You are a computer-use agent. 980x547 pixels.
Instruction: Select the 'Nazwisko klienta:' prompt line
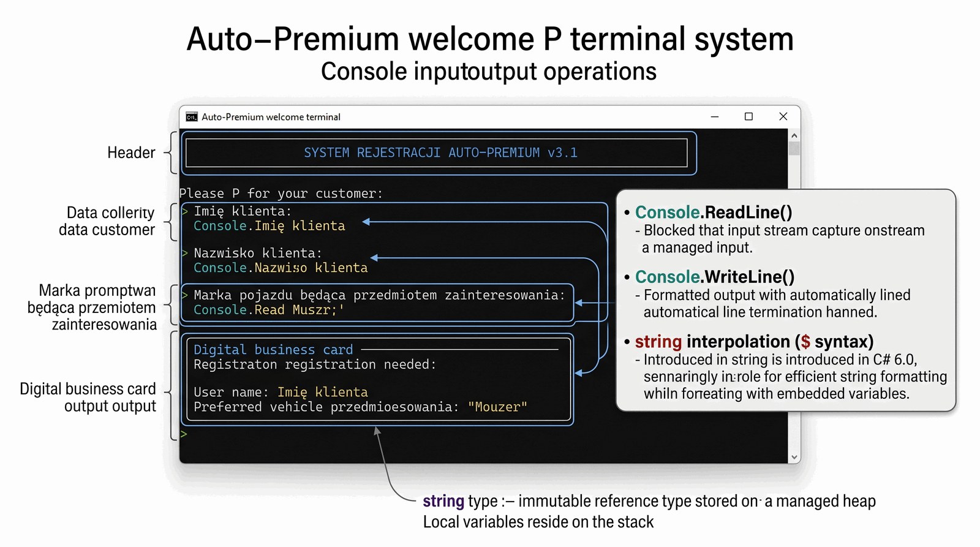[257, 253]
